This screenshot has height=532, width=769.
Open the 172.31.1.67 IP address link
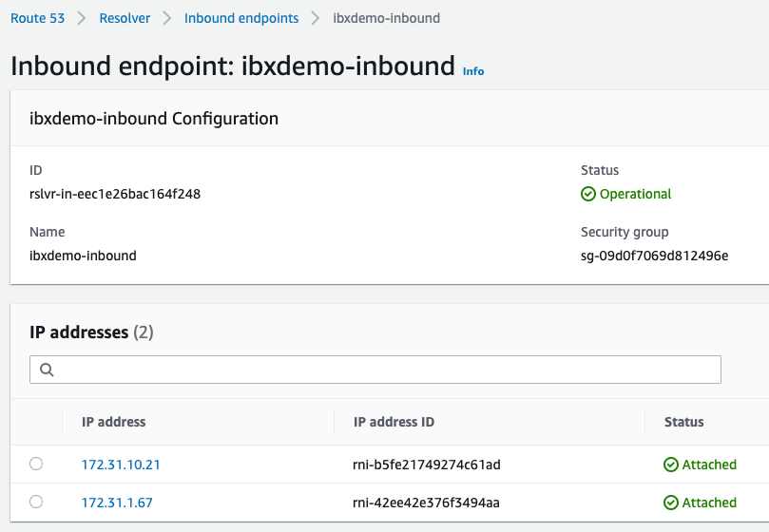[117, 503]
